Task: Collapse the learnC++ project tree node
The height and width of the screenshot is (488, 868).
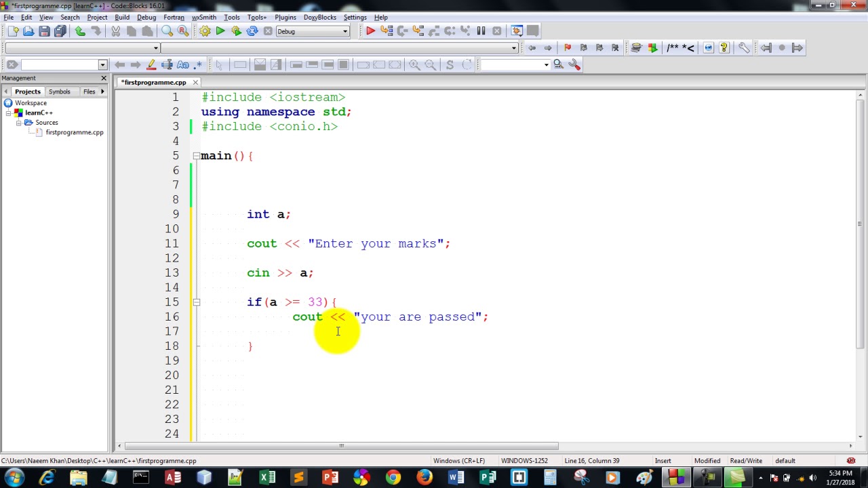Action: 8,113
